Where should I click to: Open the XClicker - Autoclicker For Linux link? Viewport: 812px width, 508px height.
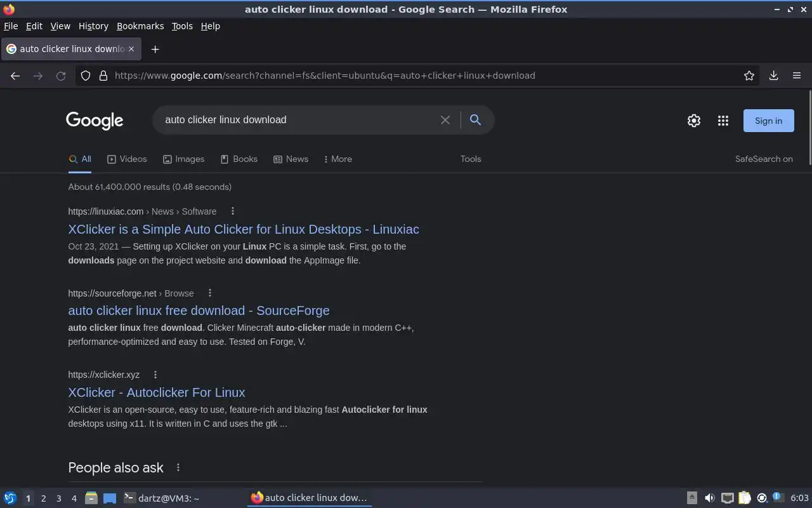click(157, 392)
